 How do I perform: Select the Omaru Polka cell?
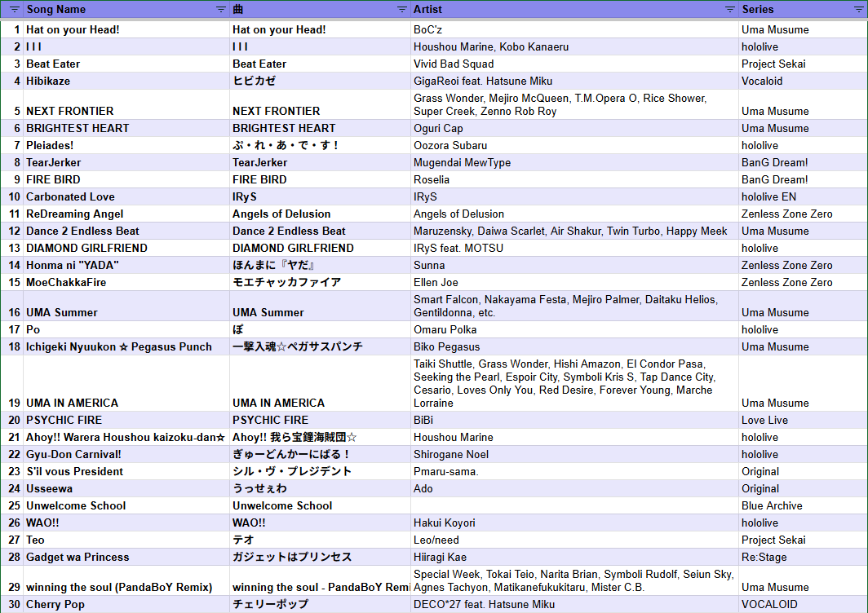coord(574,330)
